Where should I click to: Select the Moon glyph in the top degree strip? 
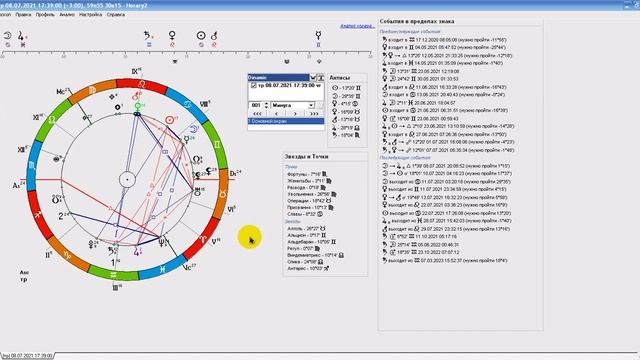pos(7,36)
